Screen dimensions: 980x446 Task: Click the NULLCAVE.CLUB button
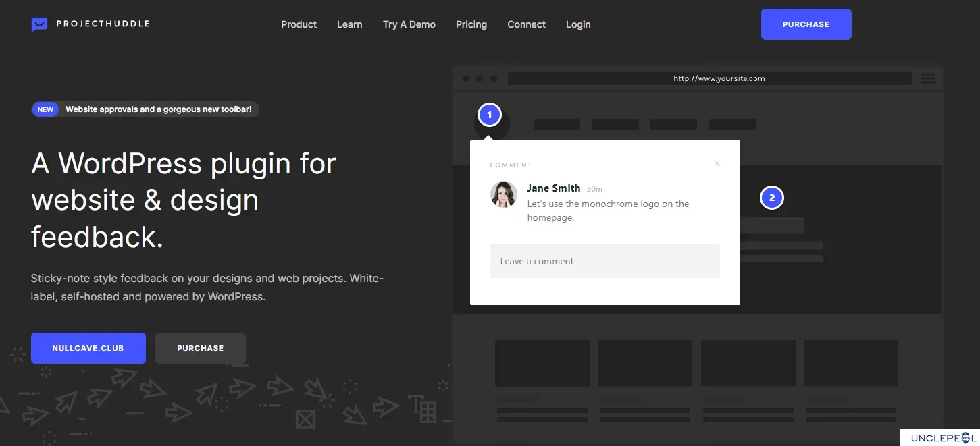click(88, 348)
